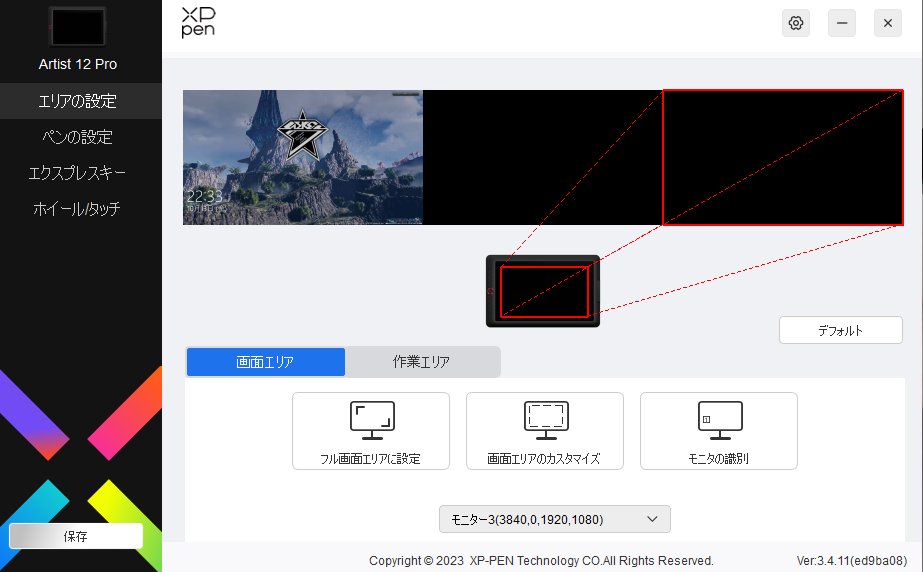This screenshot has width=923, height=572.
Task: Click the XP-Pen logo
Action: [198, 22]
